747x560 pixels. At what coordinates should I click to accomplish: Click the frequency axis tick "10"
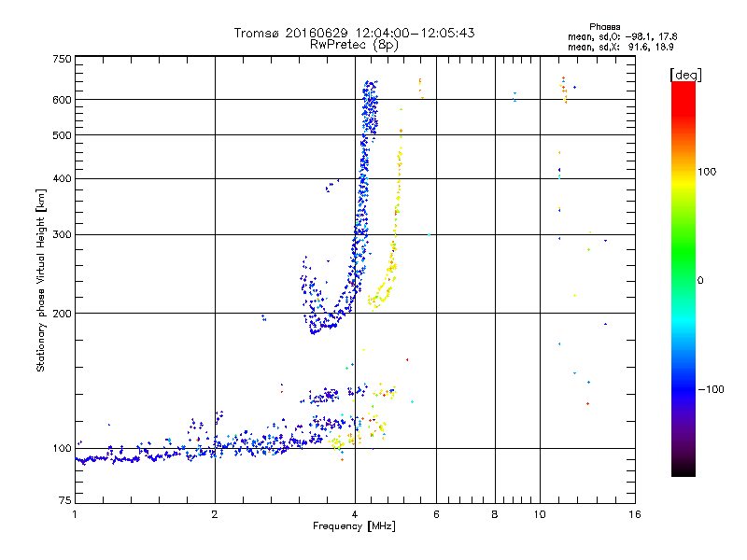click(x=540, y=514)
